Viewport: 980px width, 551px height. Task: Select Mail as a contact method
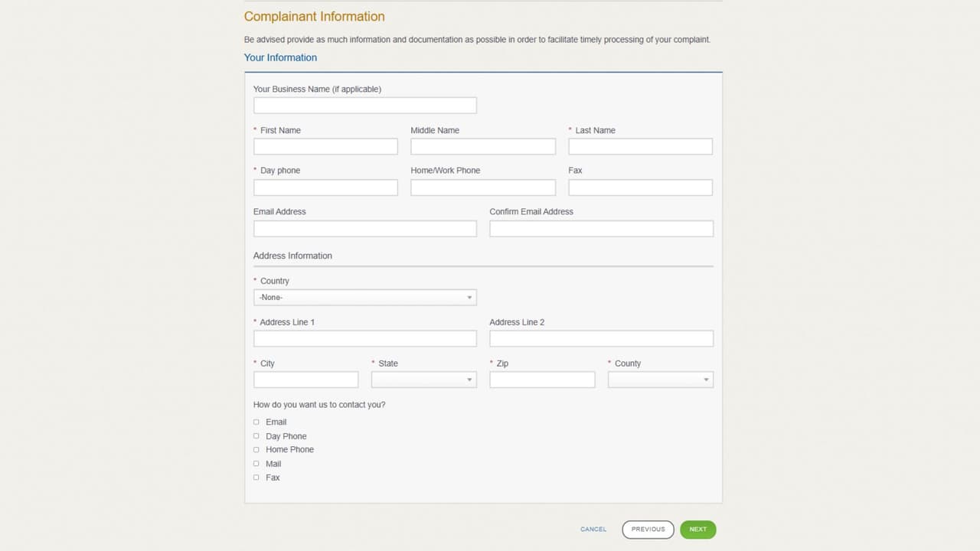point(256,463)
